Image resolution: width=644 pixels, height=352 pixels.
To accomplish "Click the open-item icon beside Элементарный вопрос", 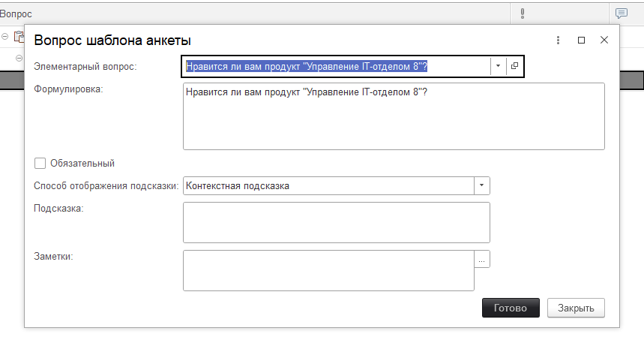I will click(x=514, y=67).
